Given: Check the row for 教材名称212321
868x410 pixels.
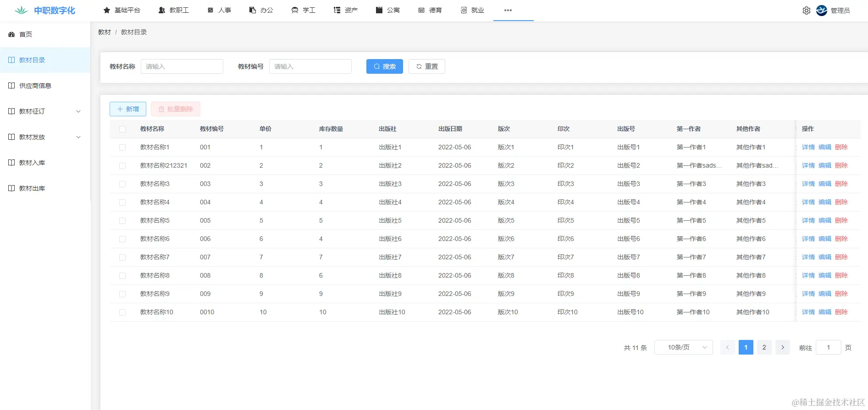Looking at the screenshot, I should pos(122,166).
